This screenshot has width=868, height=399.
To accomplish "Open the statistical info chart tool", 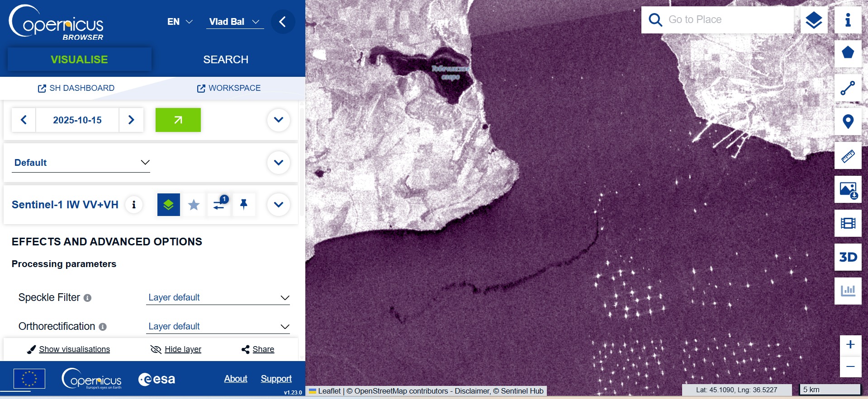I will coord(848,291).
